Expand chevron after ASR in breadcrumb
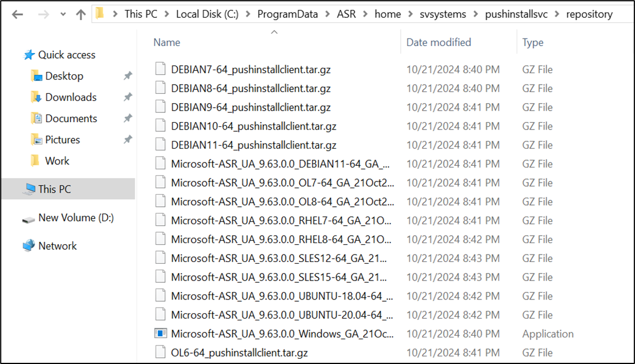Image resolution: width=635 pixels, height=364 pixels. click(365, 14)
